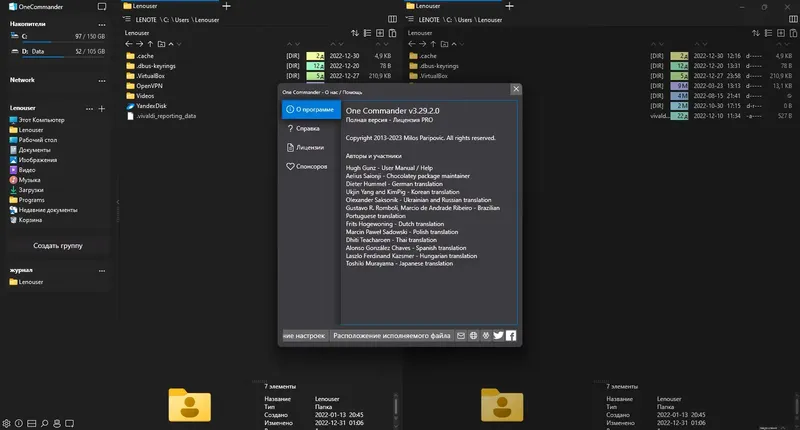Click large folder thumbnail in left preview
The width and height of the screenshot is (800, 430).
[190, 405]
